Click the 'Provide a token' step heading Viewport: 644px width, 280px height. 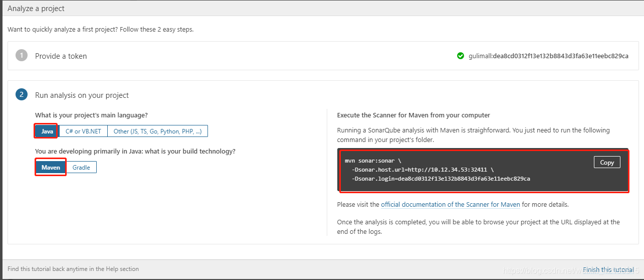[x=61, y=56]
